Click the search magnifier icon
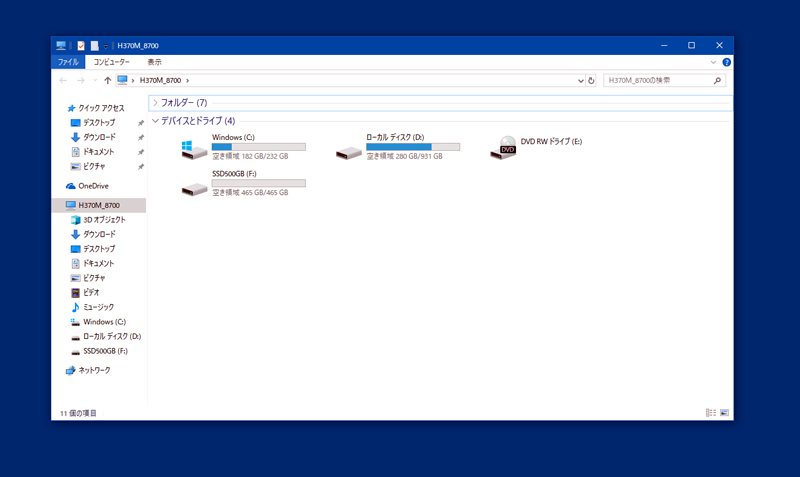The image size is (800, 477). [x=717, y=80]
